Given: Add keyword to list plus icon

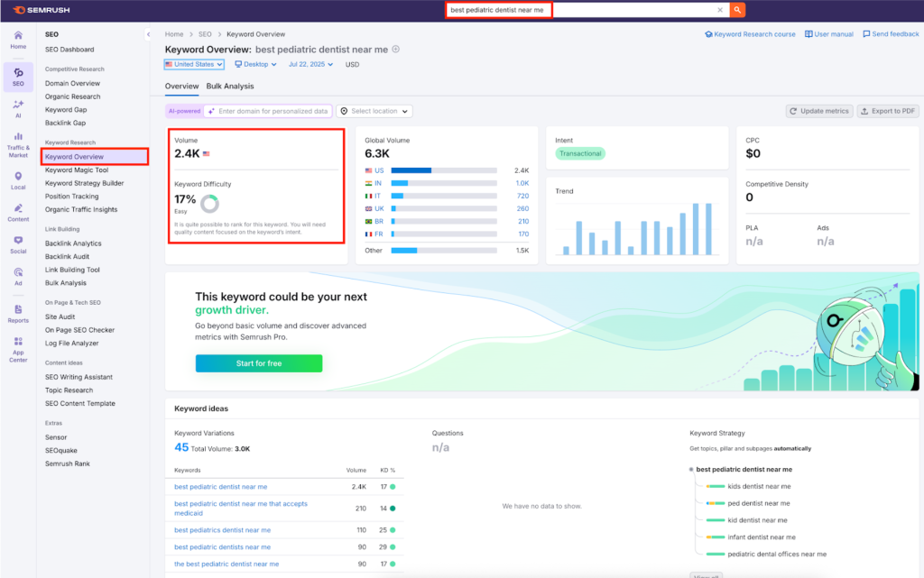Looking at the screenshot, I should click(x=396, y=49).
